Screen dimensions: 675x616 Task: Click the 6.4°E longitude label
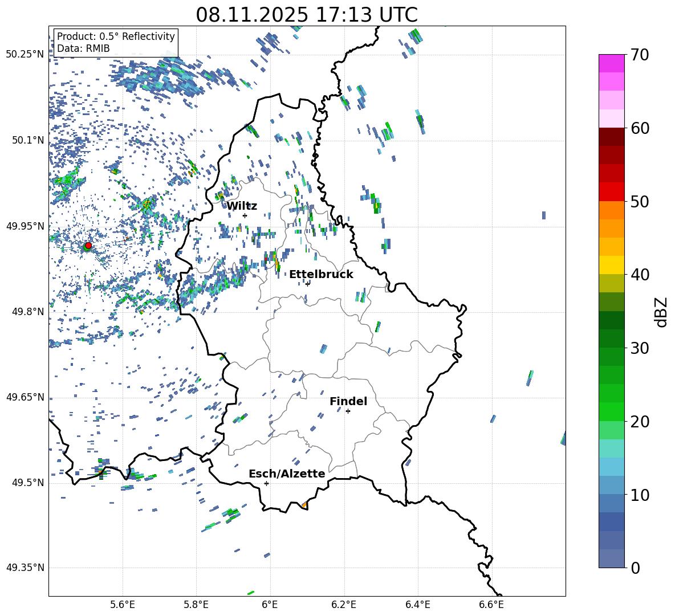417,605
